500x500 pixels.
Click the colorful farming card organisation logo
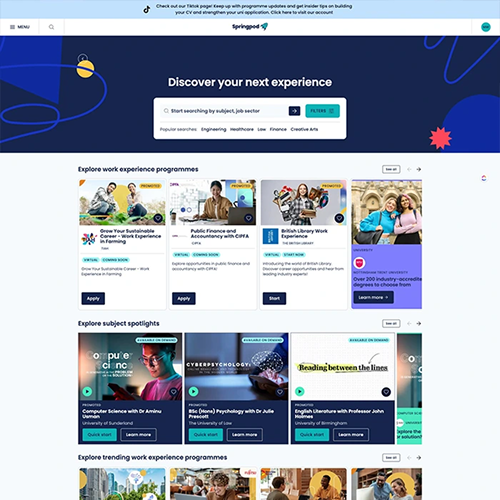pos(89,239)
